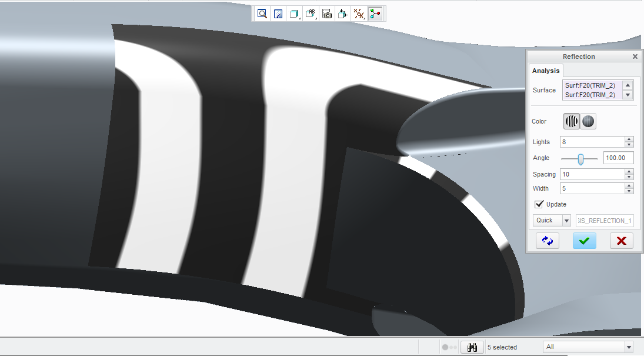Open the annotation display AB icon
Image resolution: width=644 pixels, height=356 pixels.
pos(311,14)
